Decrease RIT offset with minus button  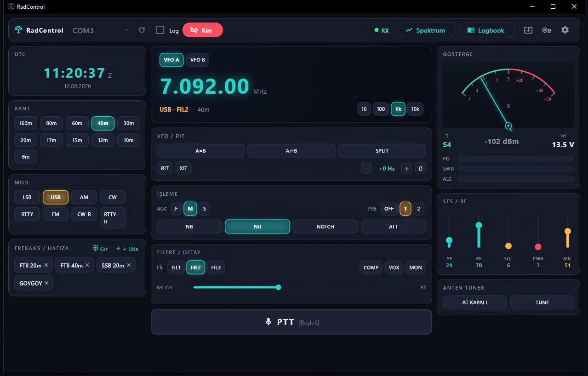tap(366, 168)
